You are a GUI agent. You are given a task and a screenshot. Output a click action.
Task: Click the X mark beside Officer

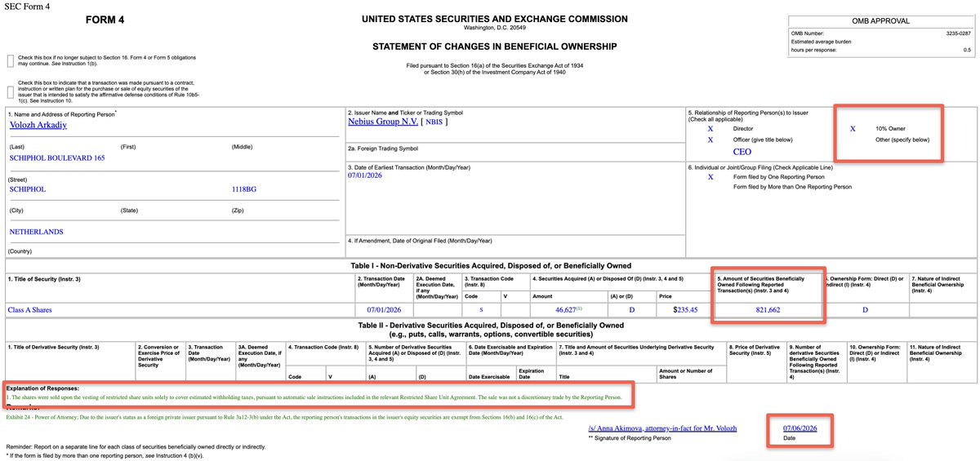pyautogui.click(x=710, y=140)
